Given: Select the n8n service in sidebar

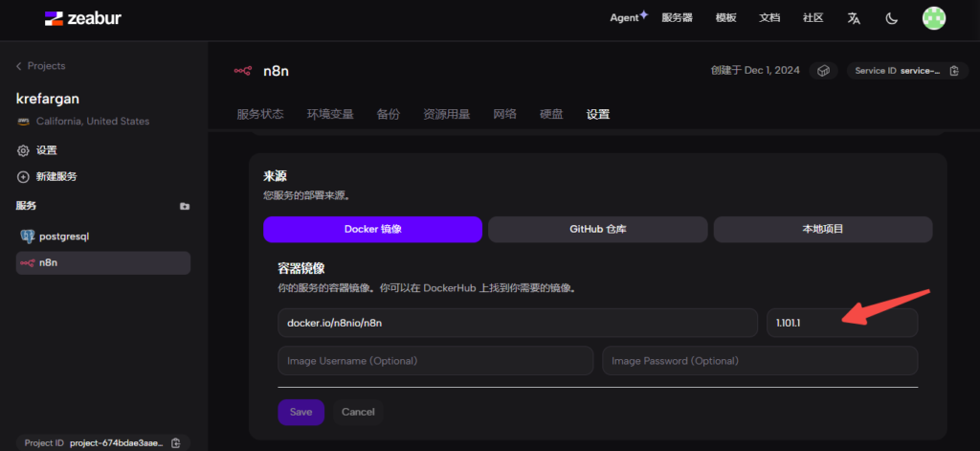Looking at the screenshot, I should (103, 262).
